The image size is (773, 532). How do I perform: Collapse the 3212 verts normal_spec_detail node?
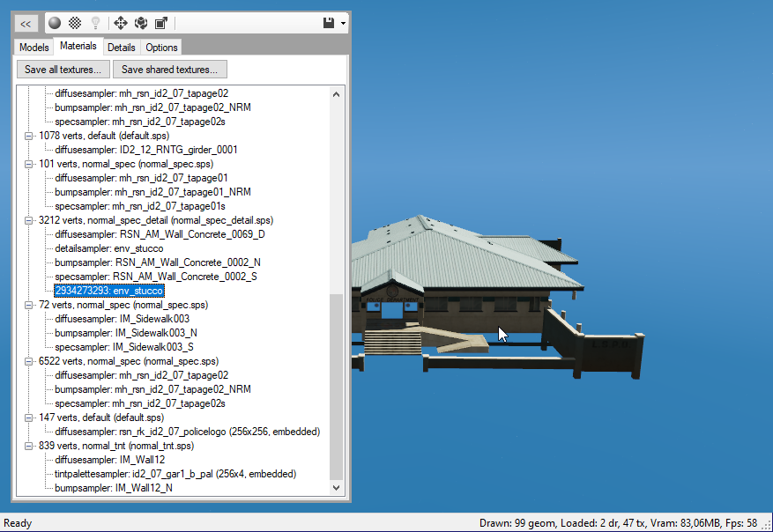coord(28,220)
